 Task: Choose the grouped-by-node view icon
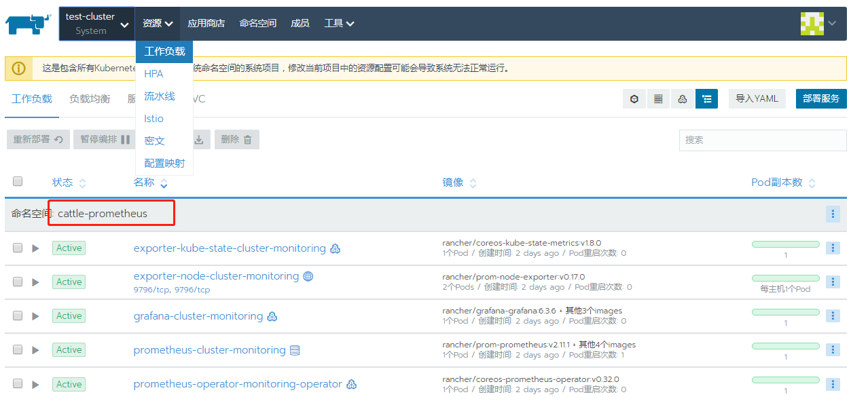point(682,98)
